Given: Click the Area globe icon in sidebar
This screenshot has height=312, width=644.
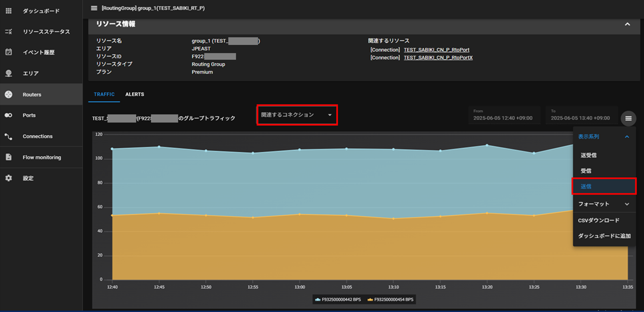Looking at the screenshot, I should tap(9, 73).
